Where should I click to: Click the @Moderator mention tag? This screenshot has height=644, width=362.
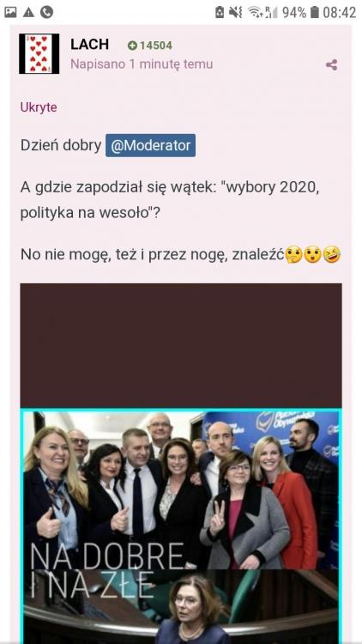click(151, 145)
